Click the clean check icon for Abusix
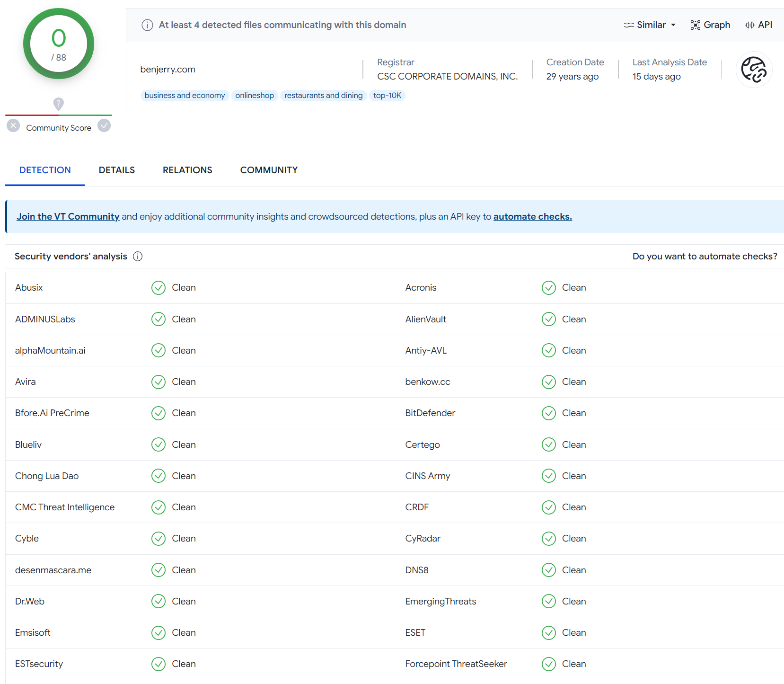The image size is (784, 684). (159, 288)
